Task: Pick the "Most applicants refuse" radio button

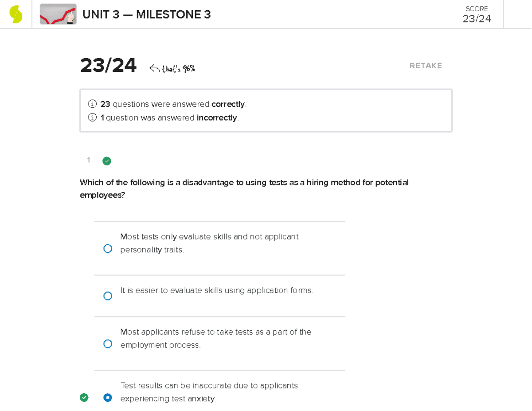Action: (x=108, y=344)
